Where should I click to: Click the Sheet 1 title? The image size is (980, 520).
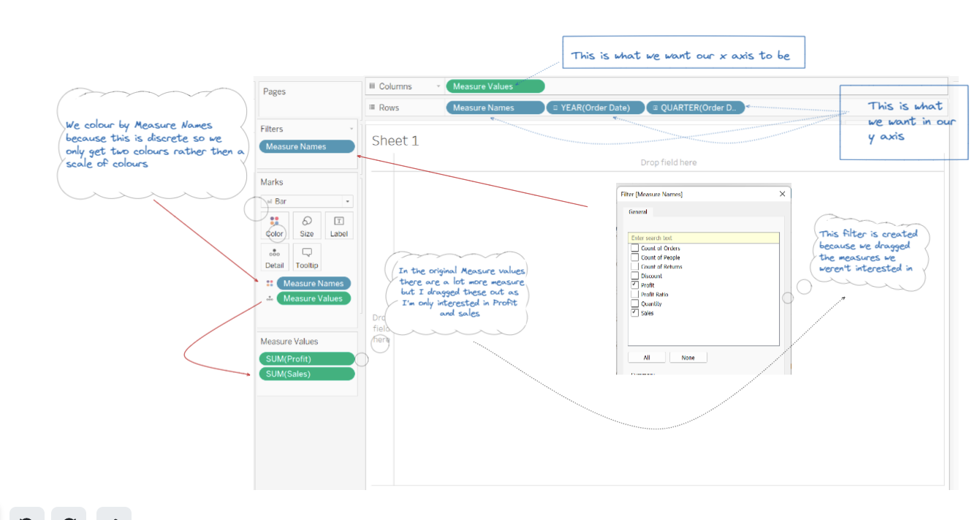(x=395, y=140)
